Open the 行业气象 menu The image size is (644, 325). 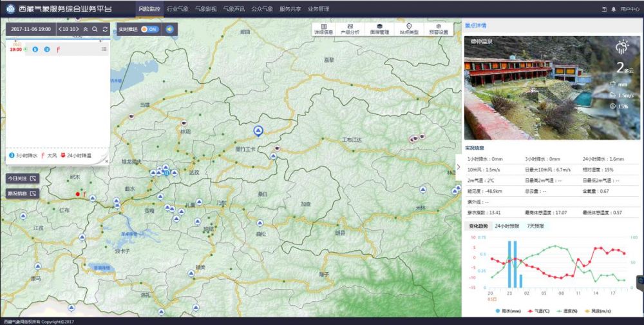pyautogui.click(x=177, y=9)
